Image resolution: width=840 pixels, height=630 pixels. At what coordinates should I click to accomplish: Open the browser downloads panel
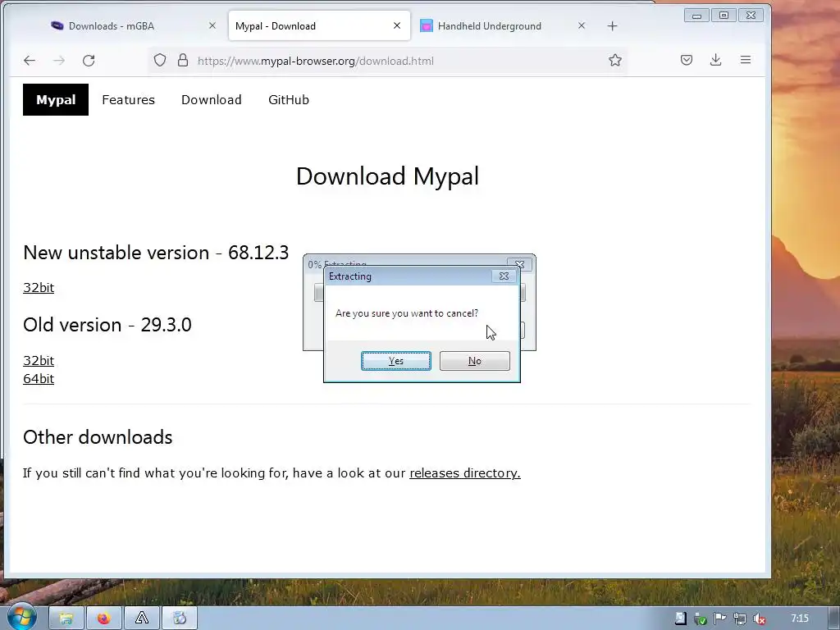(715, 60)
